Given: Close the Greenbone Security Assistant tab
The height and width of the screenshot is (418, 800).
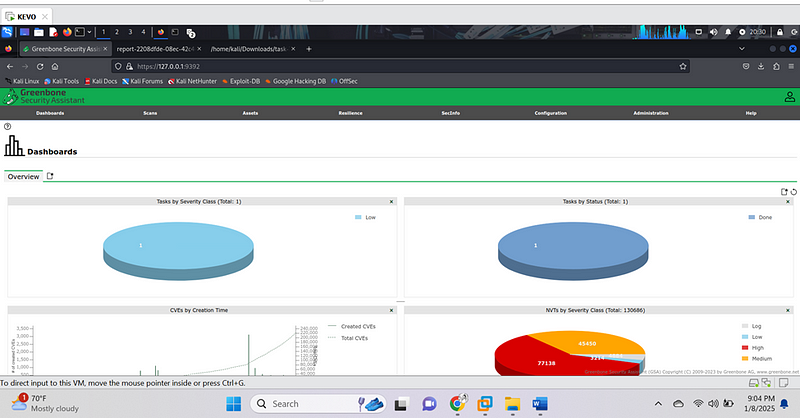Looking at the screenshot, I should (105, 49).
